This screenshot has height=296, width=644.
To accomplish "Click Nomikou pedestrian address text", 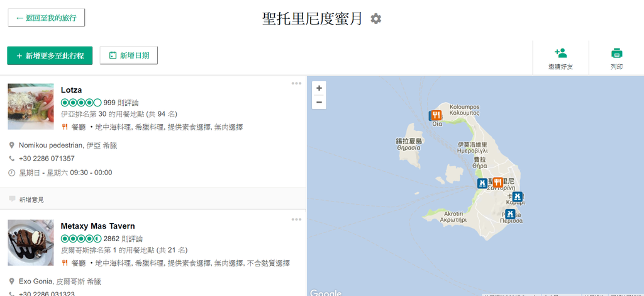I will 68,145.
